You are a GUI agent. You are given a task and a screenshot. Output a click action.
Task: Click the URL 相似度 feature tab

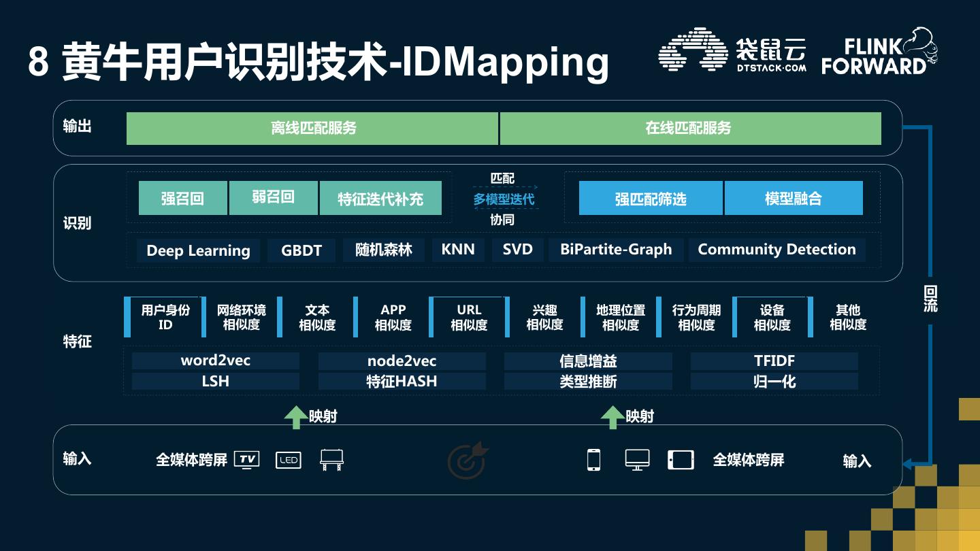click(469, 317)
